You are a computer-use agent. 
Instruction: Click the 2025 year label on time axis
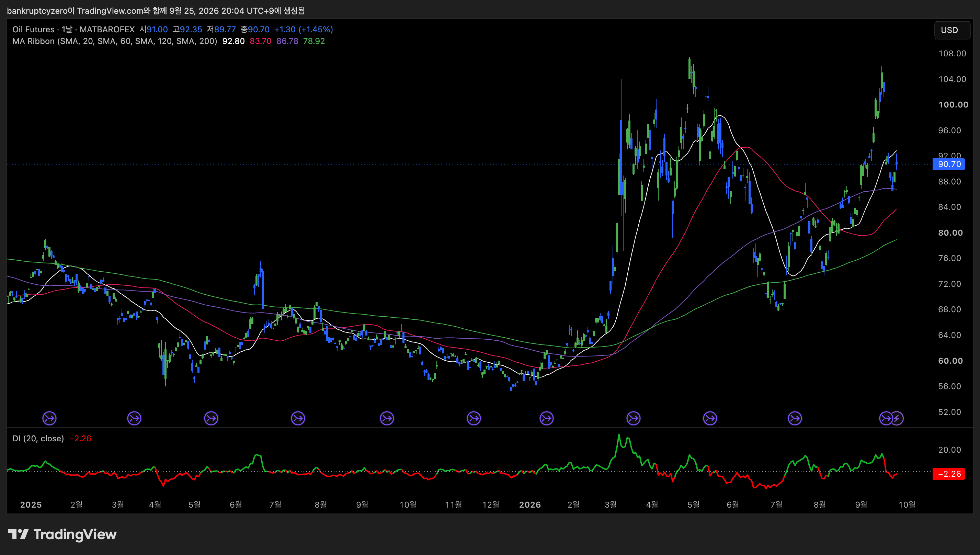(31, 505)
